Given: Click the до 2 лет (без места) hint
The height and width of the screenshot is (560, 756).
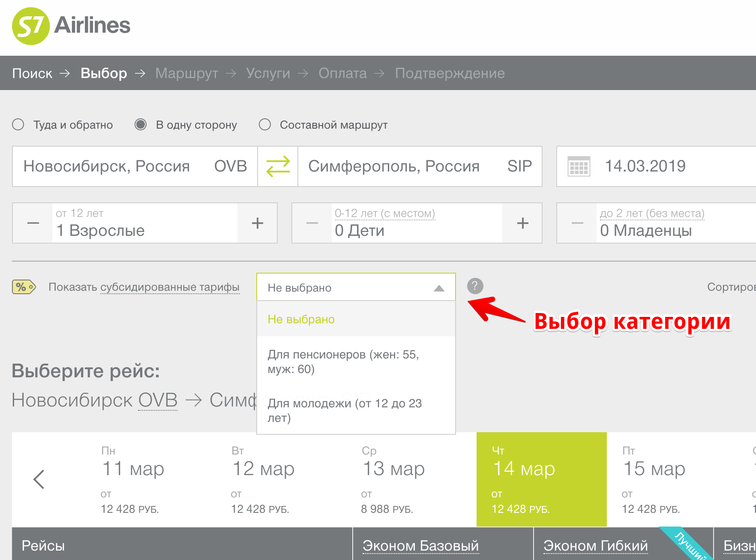Looking at the screenshot, I should [652, 213].
